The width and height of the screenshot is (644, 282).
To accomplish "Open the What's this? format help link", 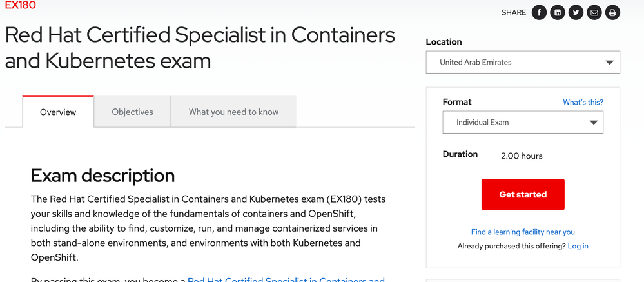I will point(583,102).
